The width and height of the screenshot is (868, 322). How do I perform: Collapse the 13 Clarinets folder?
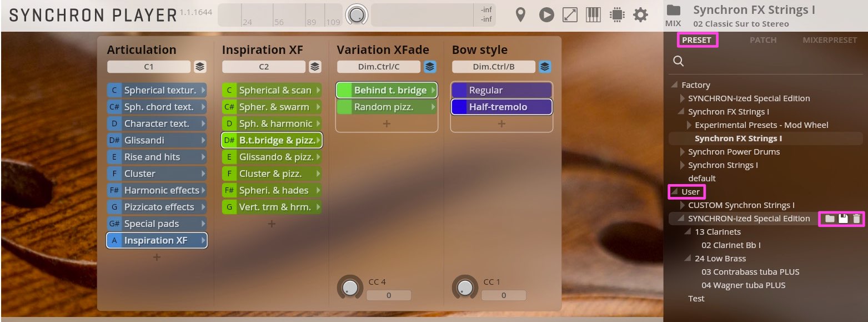[689, 232]
